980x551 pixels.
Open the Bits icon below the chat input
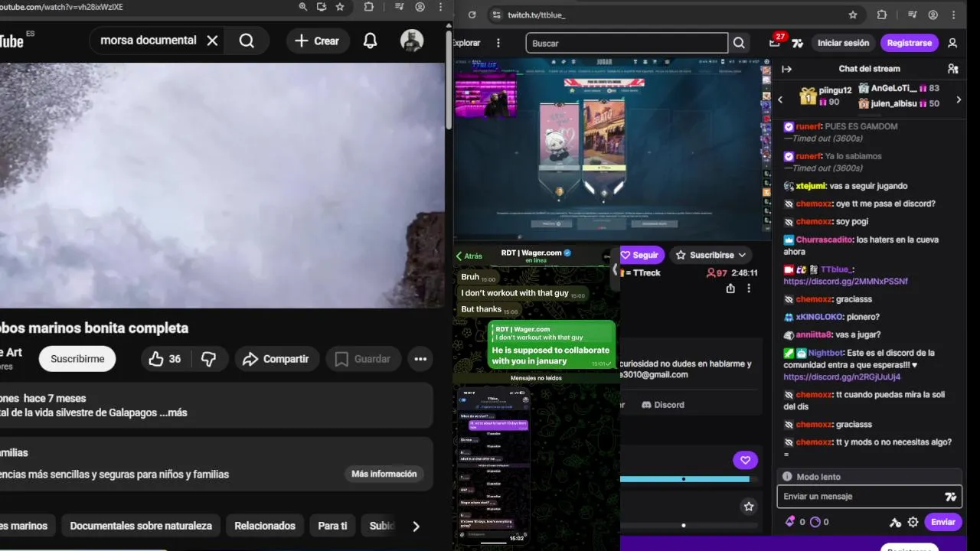coord(791,522)
